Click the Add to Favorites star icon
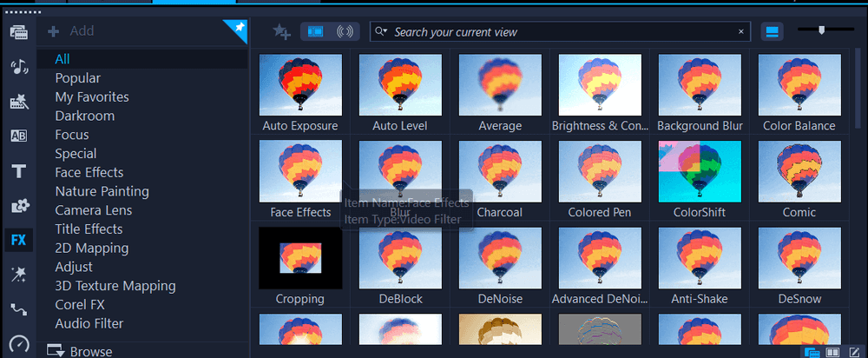 (281, 31)
